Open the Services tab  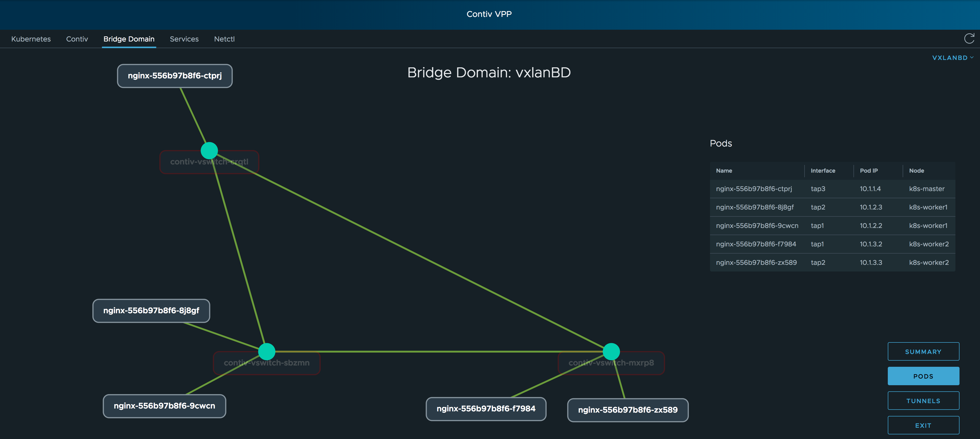click(x=184, y=39)
